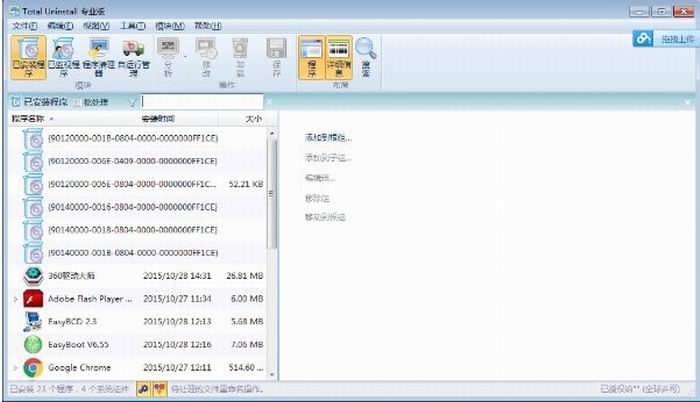Click the Adobe Flash Player red icon

(x=33, y=298)
